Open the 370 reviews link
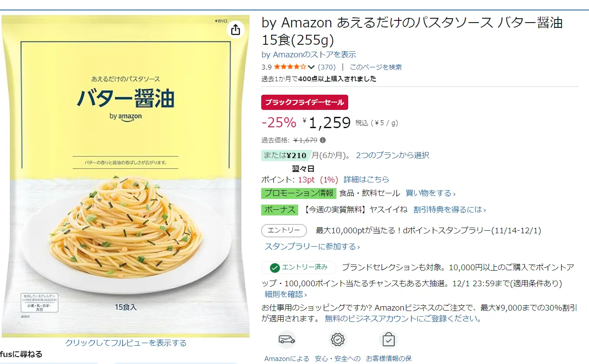Screen dimensions: 589x364 pyautogui.click(x=327, y=67)
